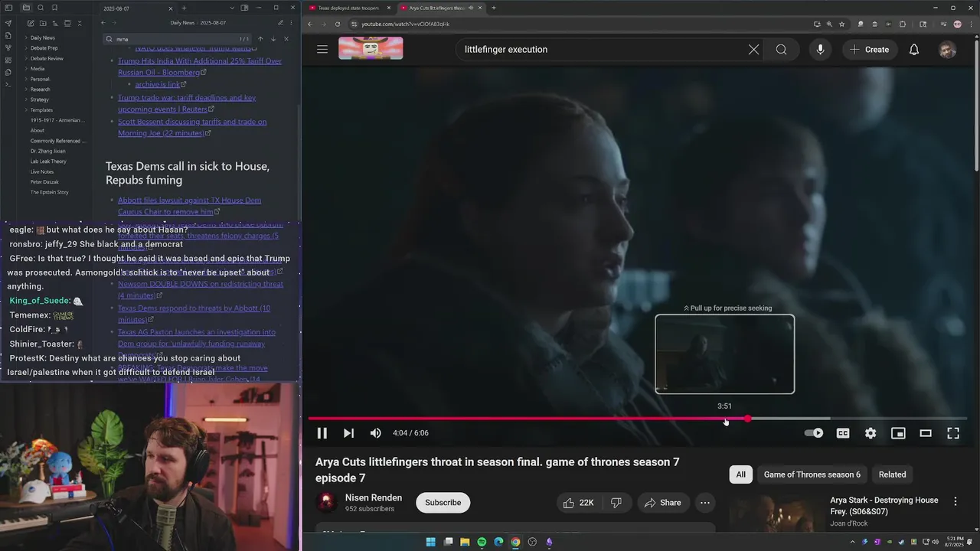Open the Create menu
The height and width of the screenshot is (551, 980).
click(869, 50)
